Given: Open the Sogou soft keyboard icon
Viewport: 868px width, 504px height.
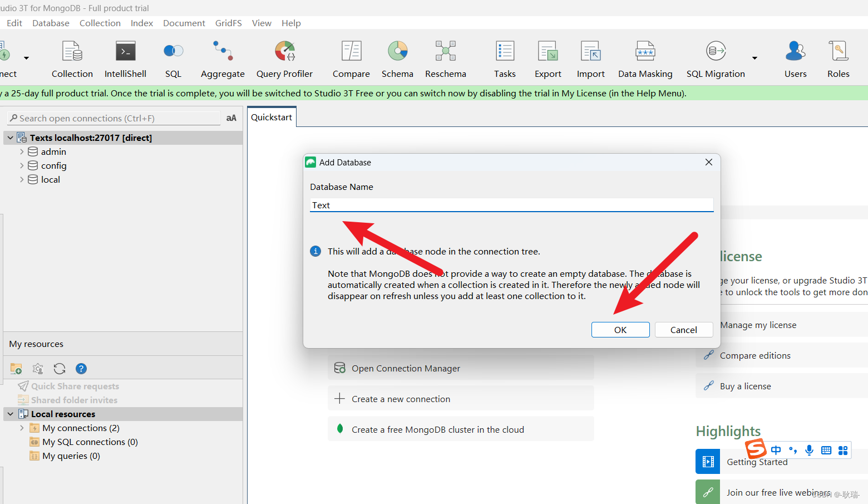Looking at the screenshot, I should 826,450.
